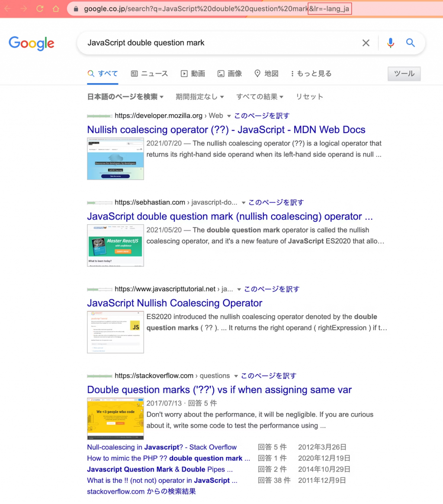
Task: Open 'Null-coalescing in Javascript? - Stack Overflow' sublink
Action: click(x=162, y=447)
